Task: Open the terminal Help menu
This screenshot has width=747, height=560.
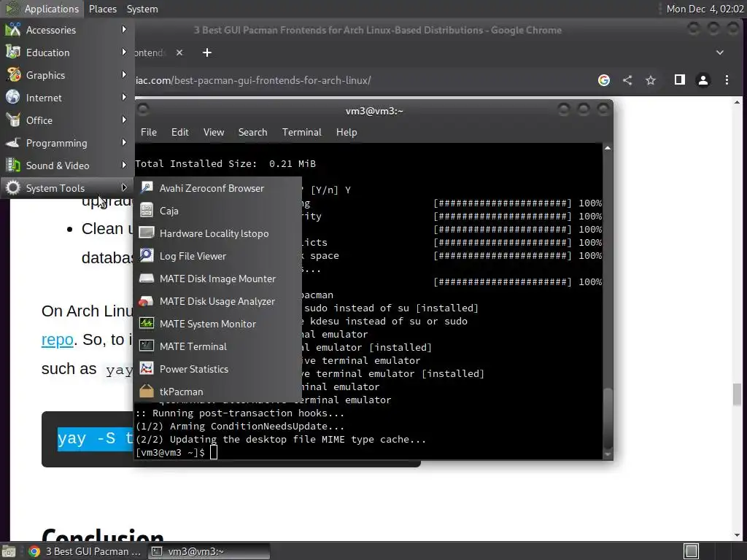Action: click(347, 132)
